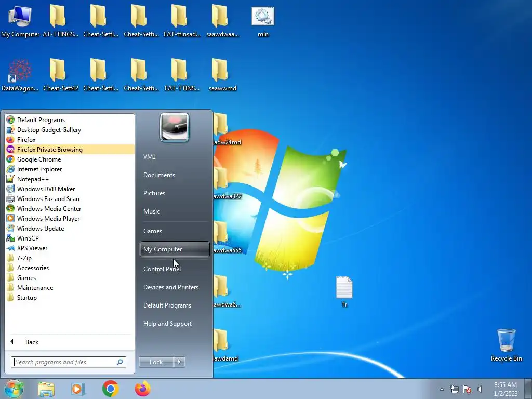The width and height of the screenshot is (532, 399).
Task: Click the user account picture
Action: (175, 127)
